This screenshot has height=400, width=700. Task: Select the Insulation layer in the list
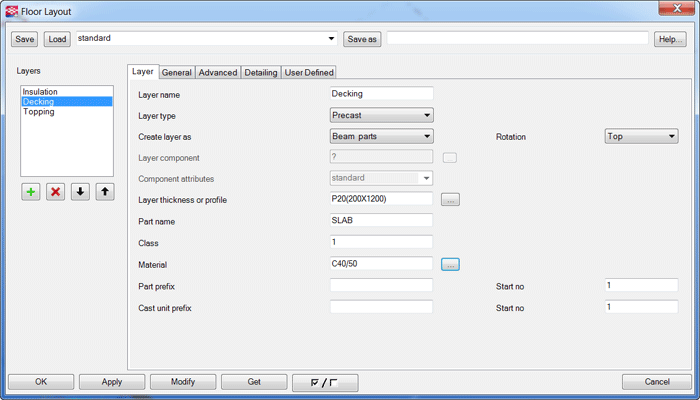click(x=41, y=92)
